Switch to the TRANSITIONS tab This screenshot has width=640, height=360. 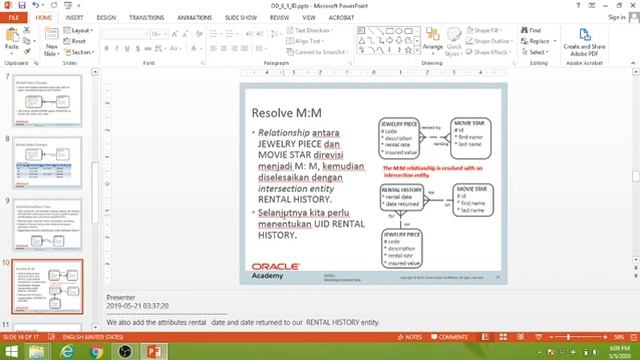tap(147, 18)
